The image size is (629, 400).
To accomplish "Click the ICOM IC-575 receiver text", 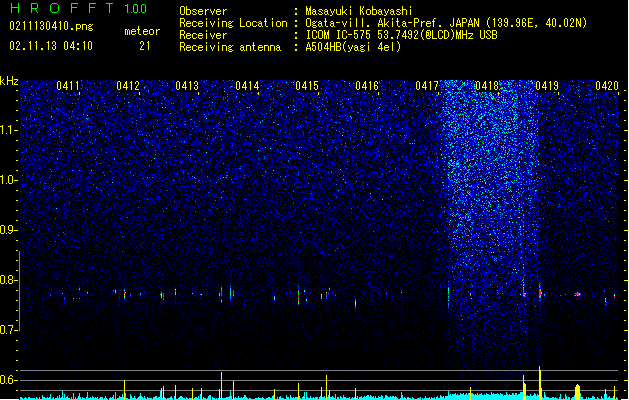I will (x=401, y=35).
